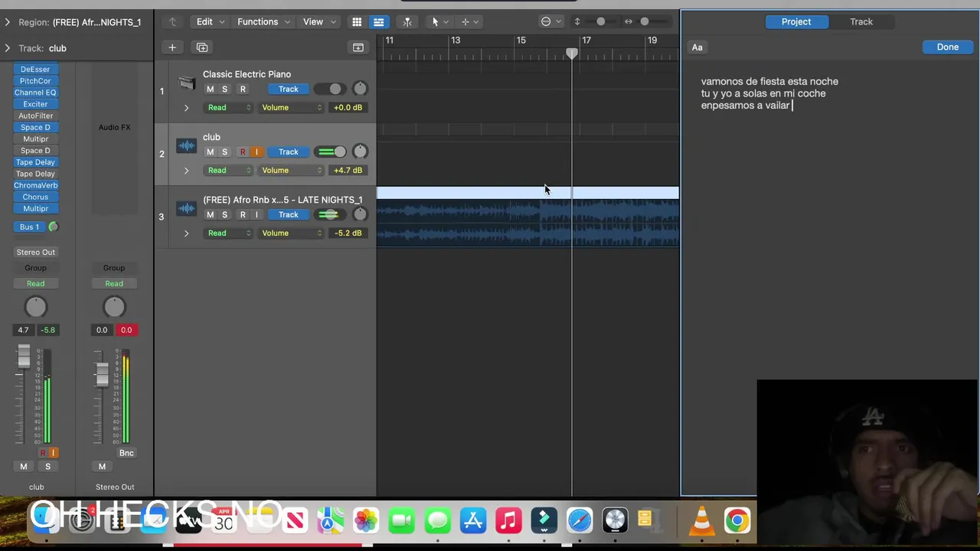Click the LATE NIGHTS audio region in timeline
The image size is (980, 551).
[x=528, y=217]
